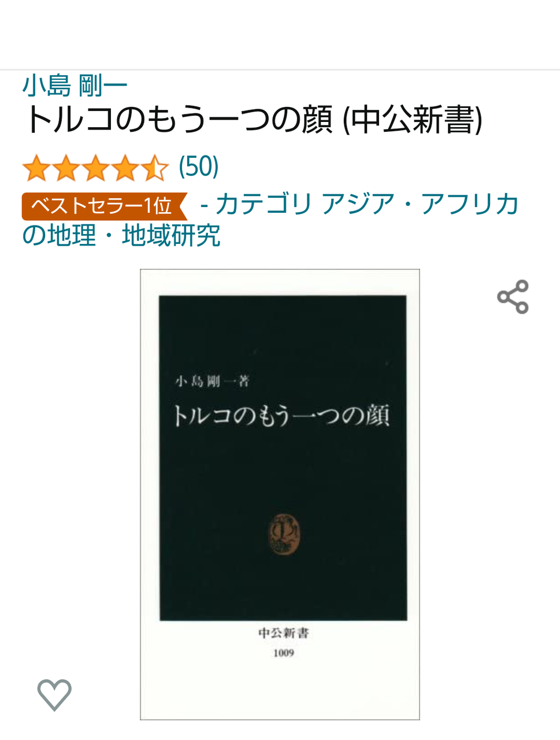Enlarge the book cover image
The height and width of the screenshot is (740, 560).
(280, 494)
